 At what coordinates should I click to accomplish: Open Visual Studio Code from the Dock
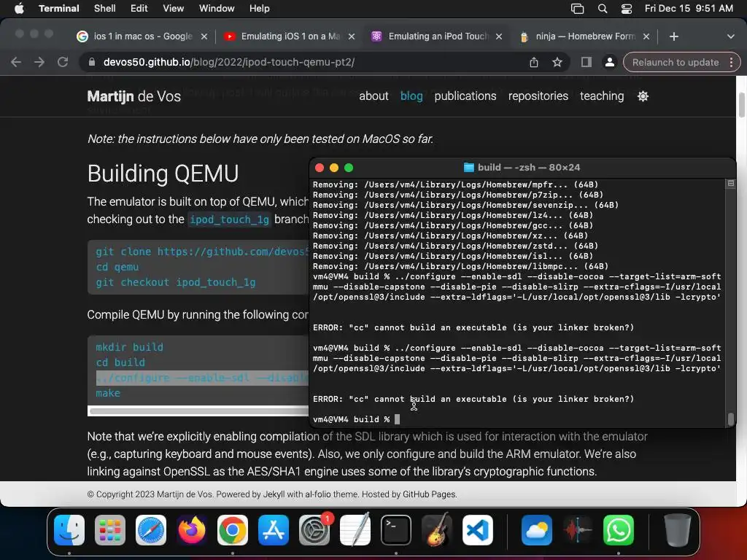click(x=478, y=530)
